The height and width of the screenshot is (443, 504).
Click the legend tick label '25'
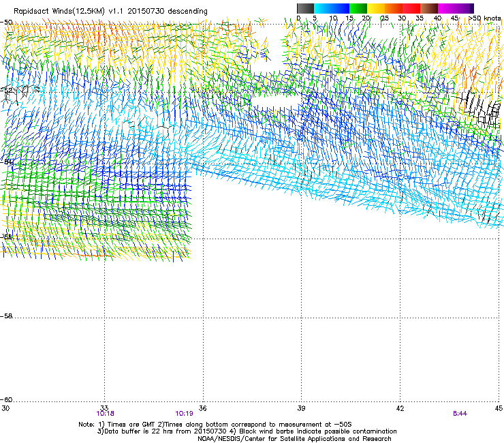coord(385,18)
